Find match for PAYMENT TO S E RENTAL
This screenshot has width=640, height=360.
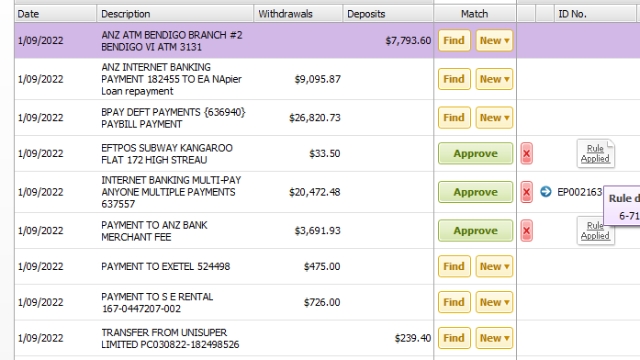click(454, 302)
